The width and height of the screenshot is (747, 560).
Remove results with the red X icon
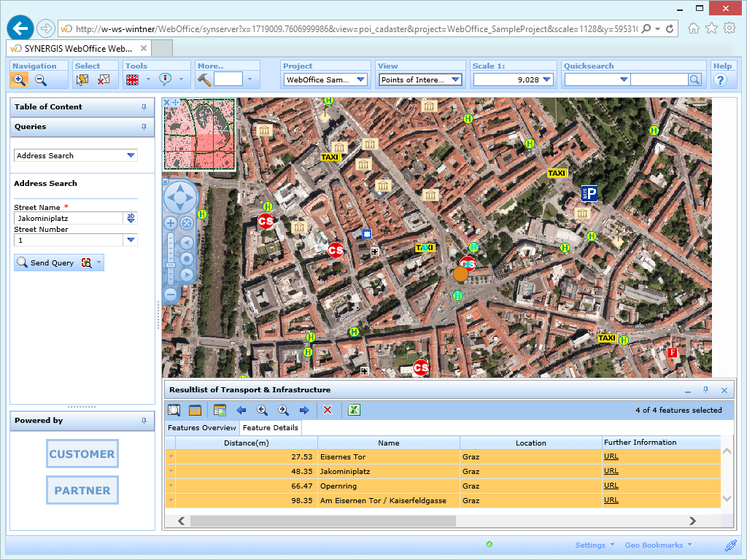(x=328, y=410)
